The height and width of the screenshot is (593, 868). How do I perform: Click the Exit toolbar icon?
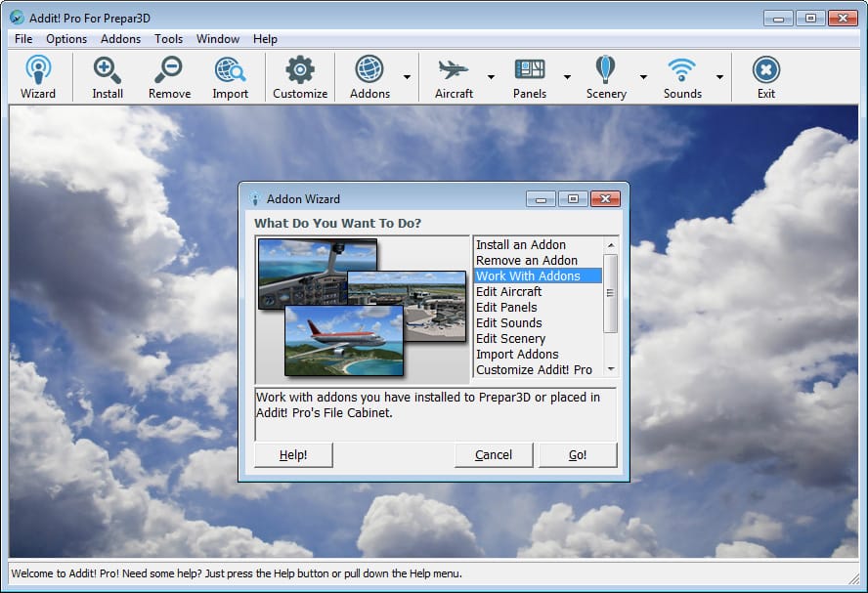(766, 76)
